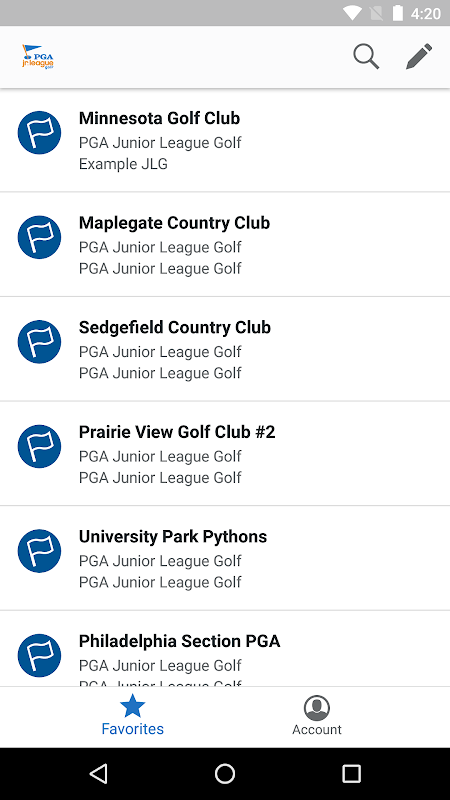Switch to the Favorites tab
450x800 pixels.
tap(133, 716)
